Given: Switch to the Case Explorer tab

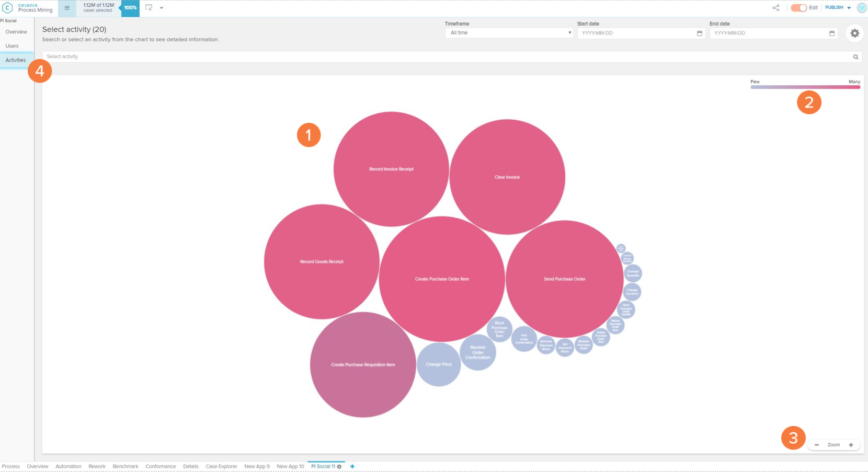Looking at the screenshot, I should point(221,466).
